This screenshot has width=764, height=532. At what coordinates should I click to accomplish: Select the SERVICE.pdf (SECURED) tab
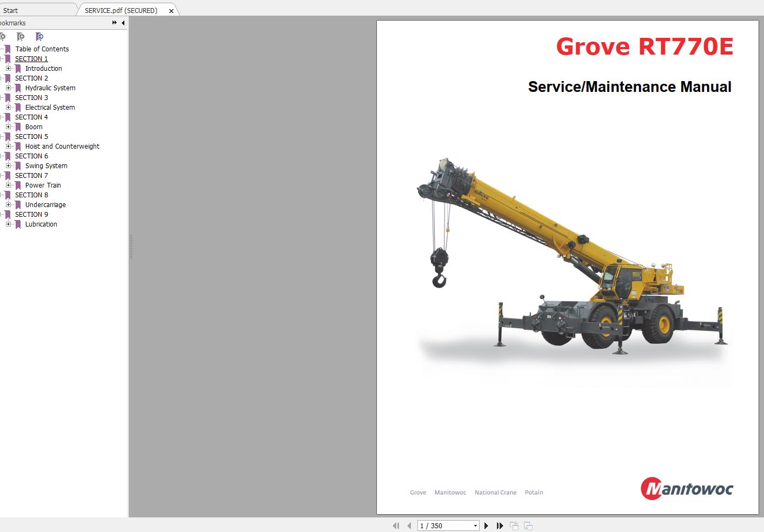click(121, 10)
